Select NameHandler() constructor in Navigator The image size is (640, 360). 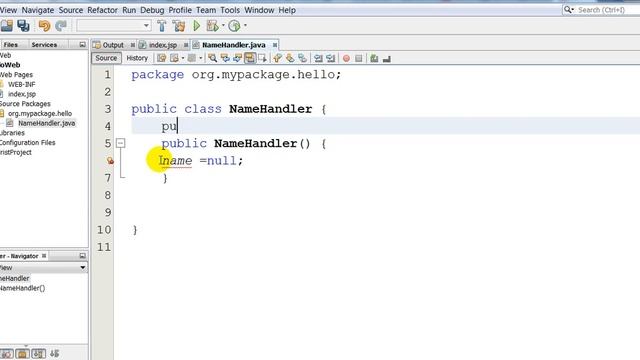[22, 288]
